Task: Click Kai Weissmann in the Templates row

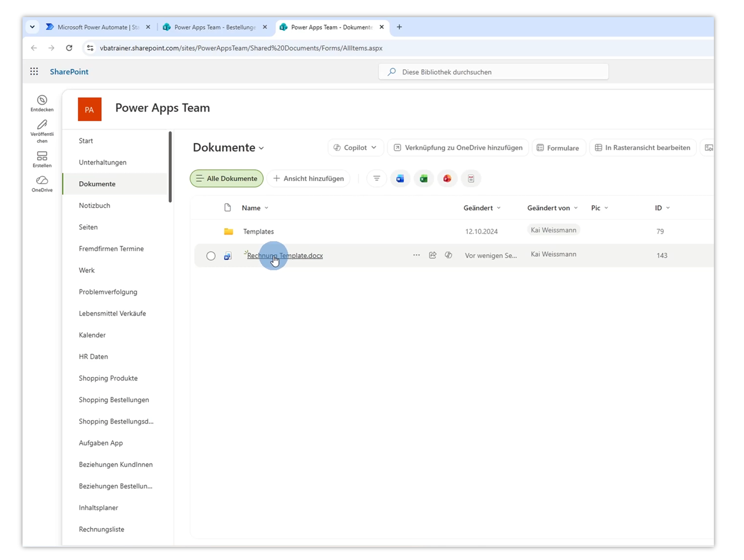Action: [x=553, y=230]
